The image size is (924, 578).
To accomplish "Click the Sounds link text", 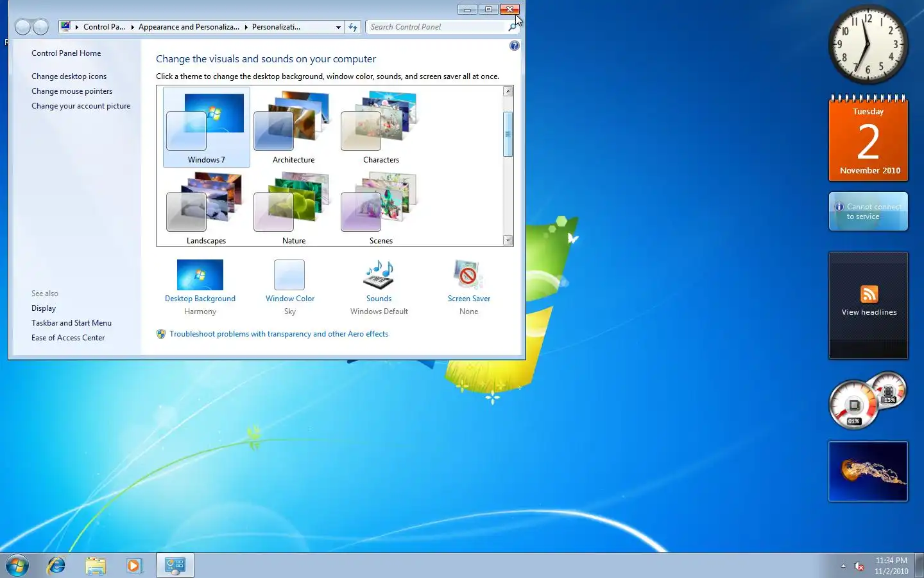I will pos(379,299).
